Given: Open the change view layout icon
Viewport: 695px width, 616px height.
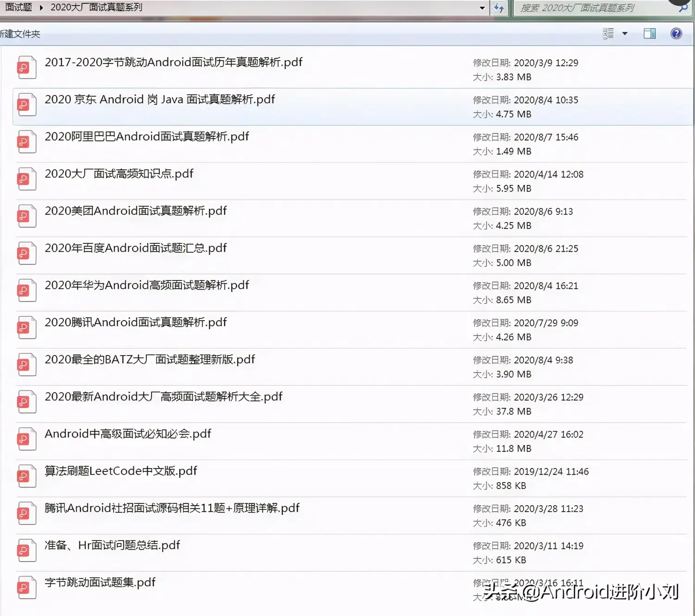Looking at the screenshot, I should [x=608, y=33].
